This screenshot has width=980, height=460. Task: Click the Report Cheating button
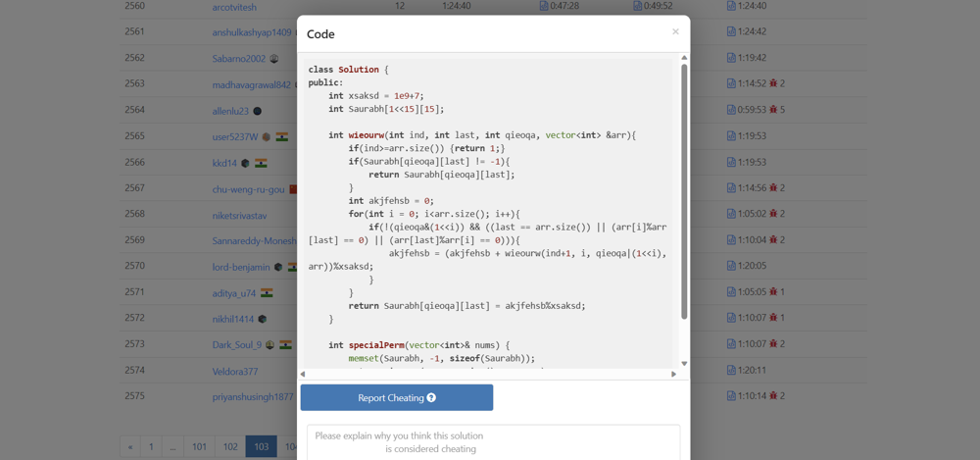click(397, 397)
